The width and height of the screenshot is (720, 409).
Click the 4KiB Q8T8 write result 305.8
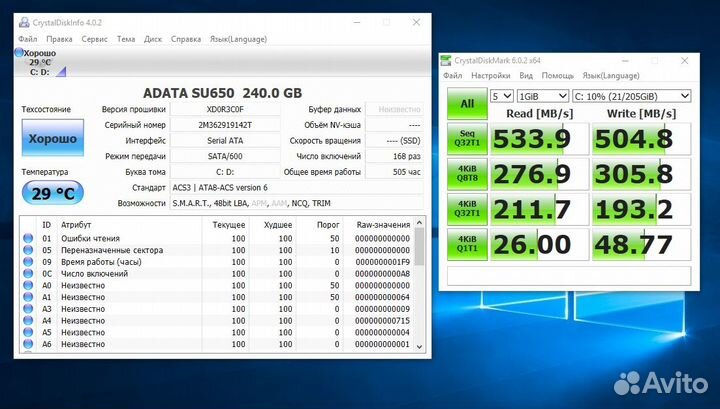641,174
